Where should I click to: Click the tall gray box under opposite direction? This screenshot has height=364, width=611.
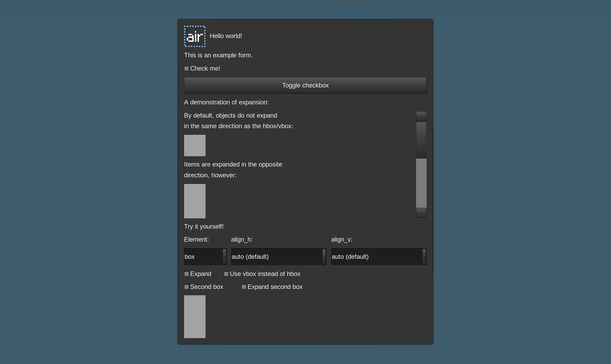195,201
